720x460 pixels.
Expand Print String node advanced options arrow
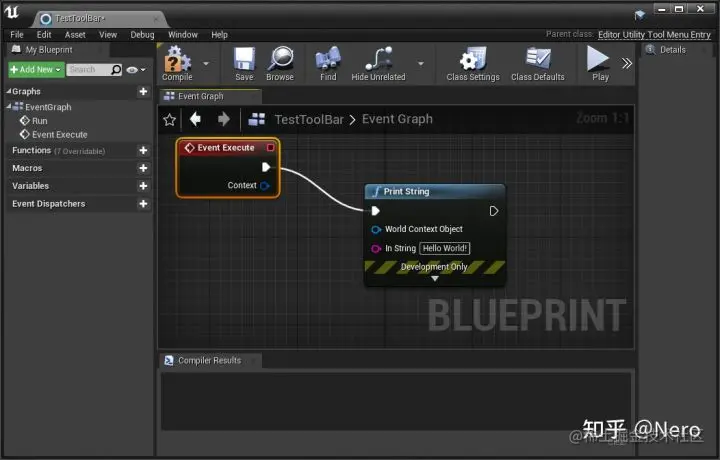(434, 279)
